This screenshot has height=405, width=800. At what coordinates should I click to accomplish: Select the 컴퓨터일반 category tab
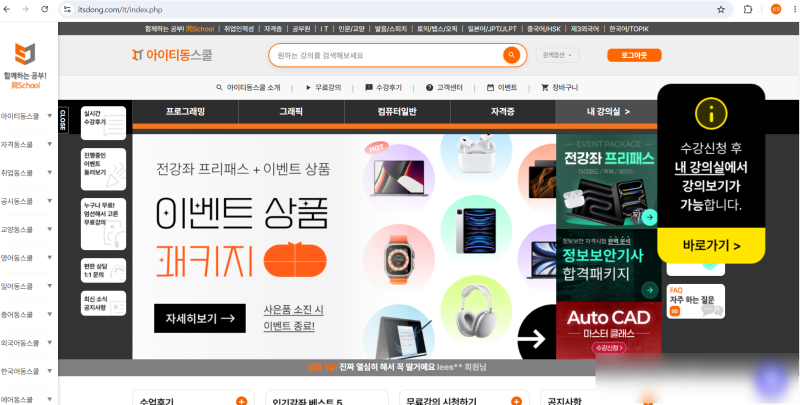pyautogui.click(x=397, y=112)
